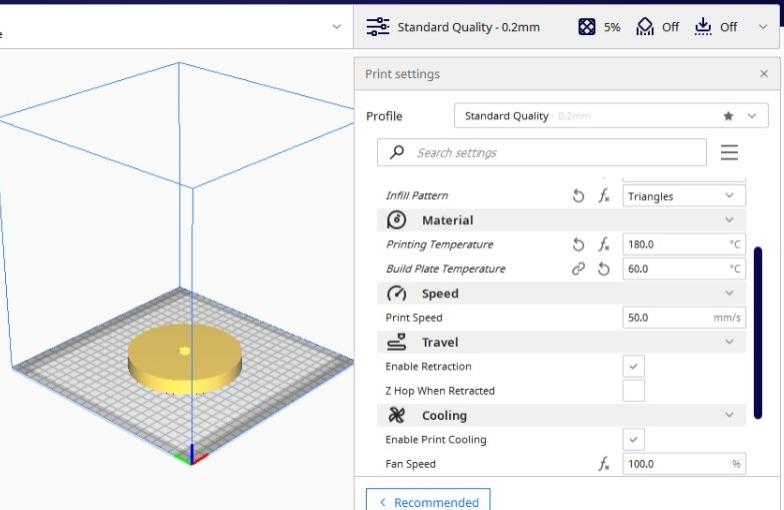Click the Z Hop When Retracted label
Viewport: 784px width, 510px height.
440,391
